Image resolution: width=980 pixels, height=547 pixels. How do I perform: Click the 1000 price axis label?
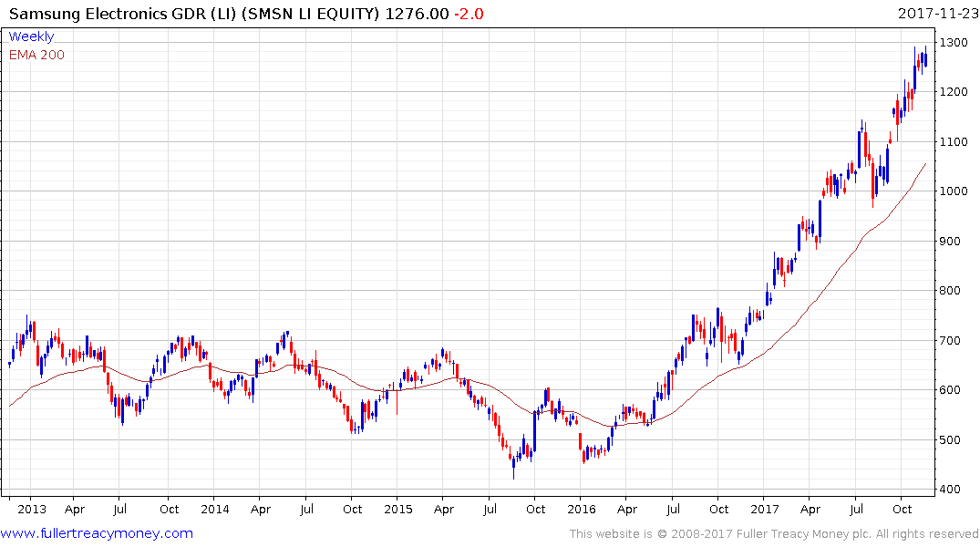[954, 191]
